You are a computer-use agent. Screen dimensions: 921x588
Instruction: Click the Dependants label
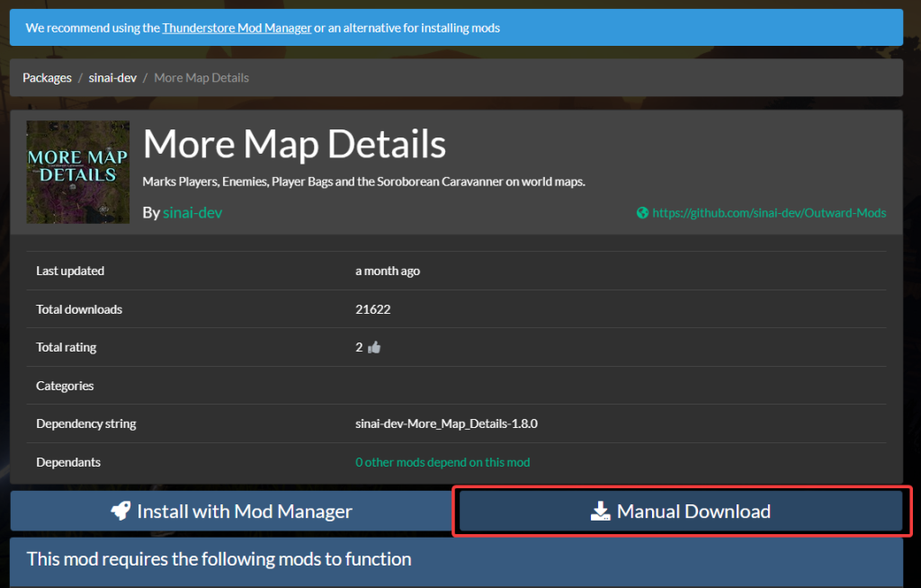[x=68, y=462]
